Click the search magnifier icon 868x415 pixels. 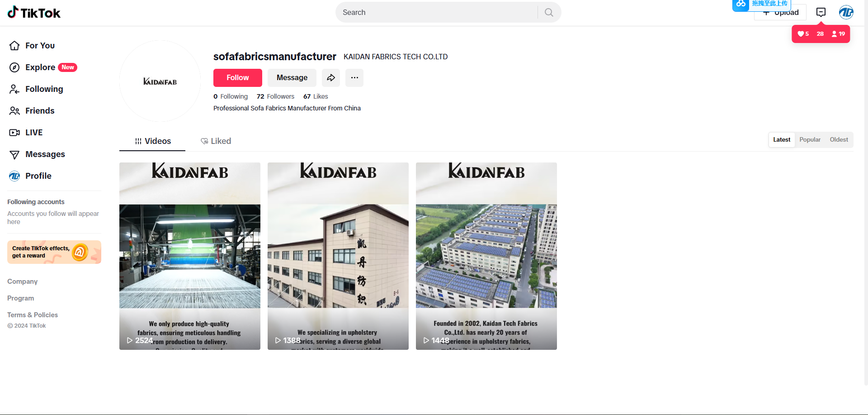[549, 12]
